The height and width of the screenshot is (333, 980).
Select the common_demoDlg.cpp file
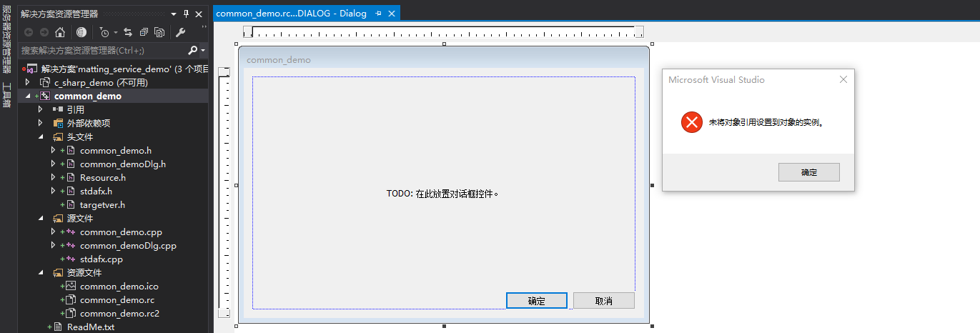click(x=128, y=246)
